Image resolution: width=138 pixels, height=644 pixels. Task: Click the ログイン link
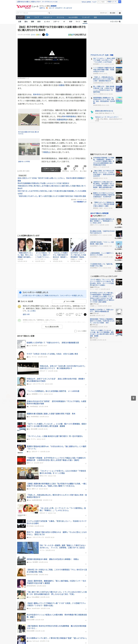pos(42,8)
